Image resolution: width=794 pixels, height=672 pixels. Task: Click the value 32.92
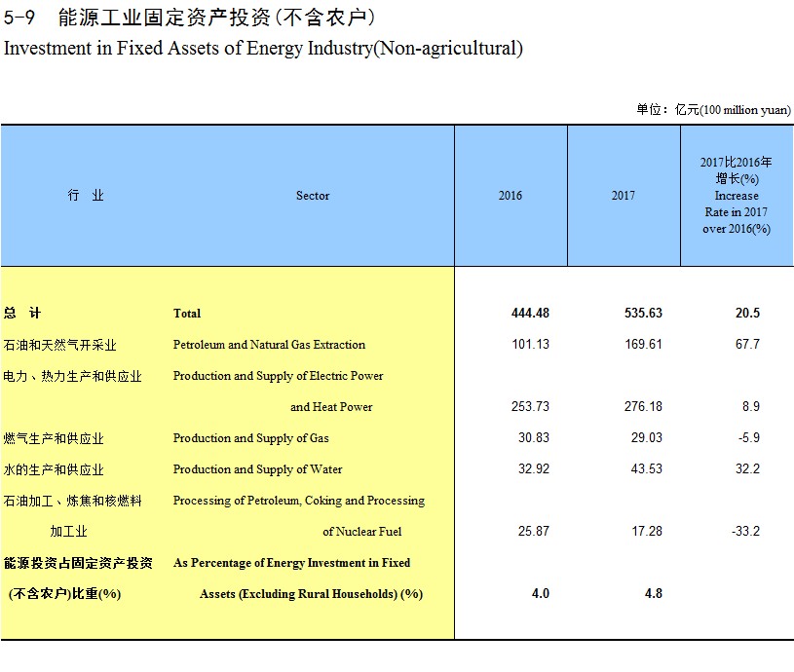click(x=533, y=469)
